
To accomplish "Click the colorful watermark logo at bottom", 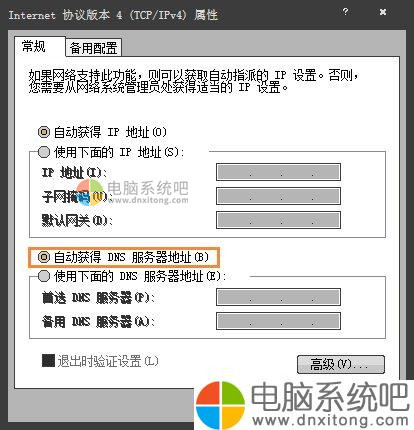I will [x=220, y=405].
